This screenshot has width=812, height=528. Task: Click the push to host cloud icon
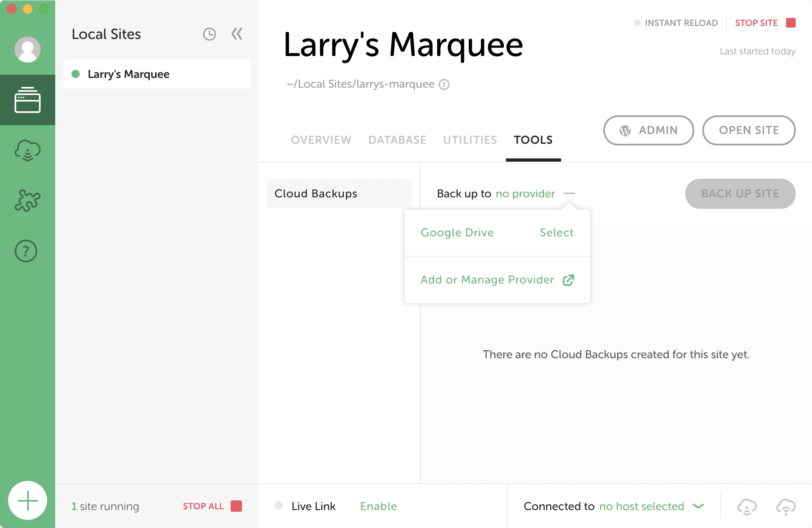pos(786,507)
